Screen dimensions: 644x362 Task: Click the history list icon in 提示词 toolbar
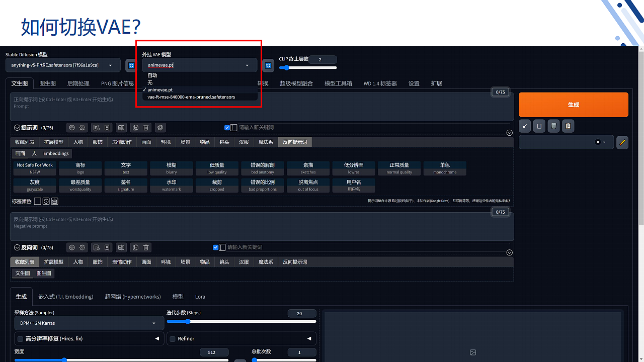coord(97,128)
